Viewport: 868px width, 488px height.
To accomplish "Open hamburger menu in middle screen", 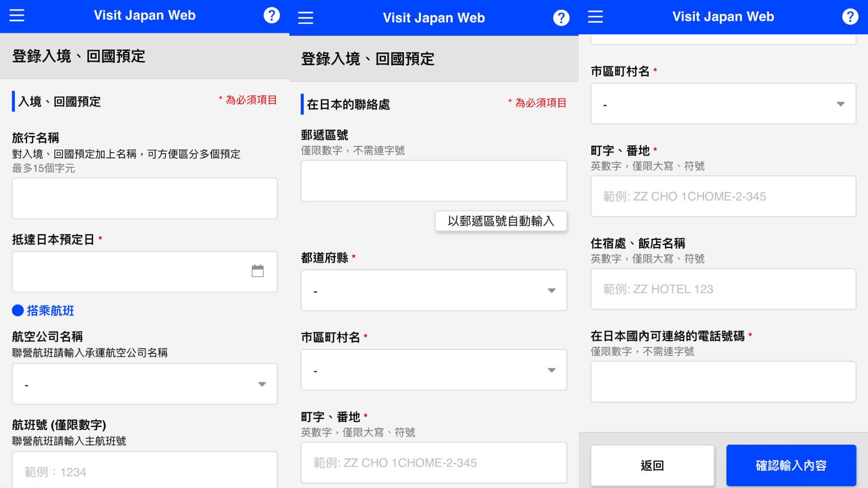I will click(x=306, y=18).
